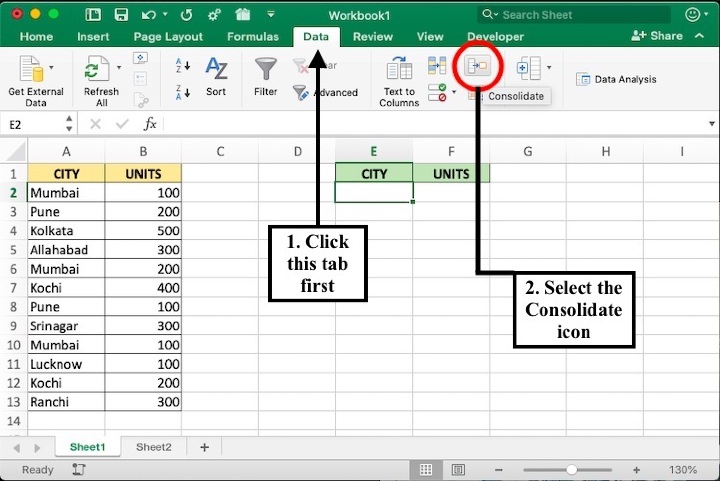Expand the Refresh All dropdown arrow

[119, 67]
